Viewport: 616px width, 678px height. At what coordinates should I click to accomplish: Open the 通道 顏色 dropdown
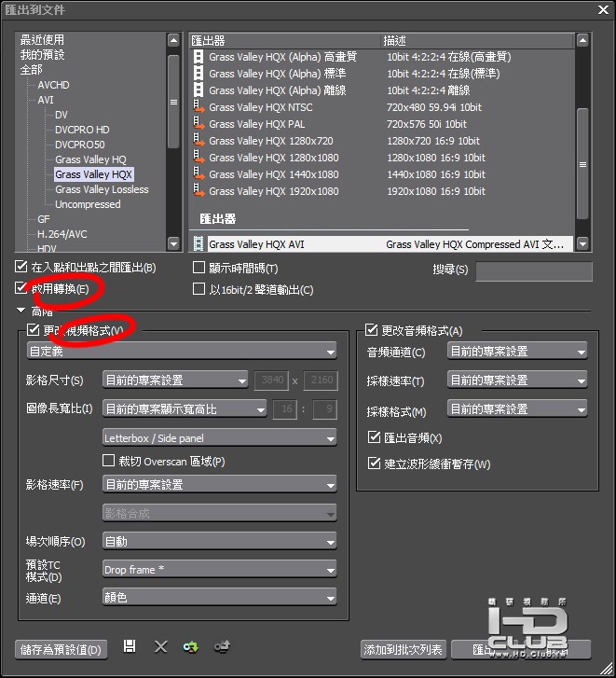[219, 597]
